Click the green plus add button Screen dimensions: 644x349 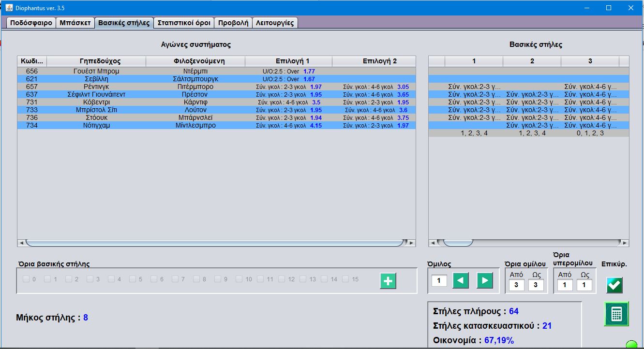[x=388, y=281]
